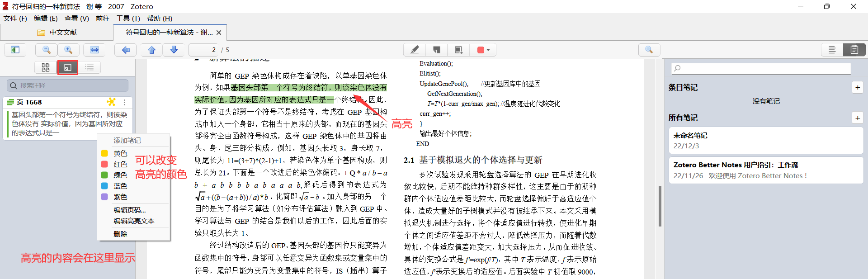Pick 红色 highlight color
Image resolution: width=868 pixels, height=279 pixels.
(x=120, y=164)
